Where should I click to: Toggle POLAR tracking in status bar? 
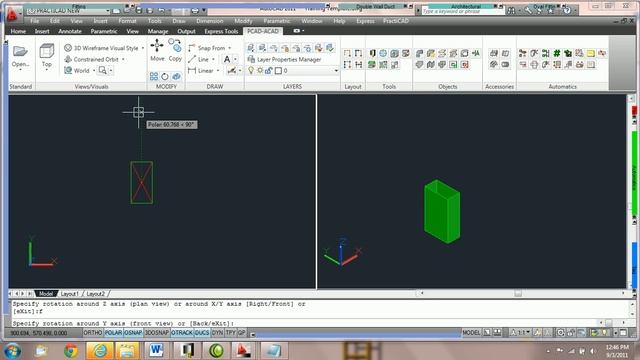(x=113, y=333)
